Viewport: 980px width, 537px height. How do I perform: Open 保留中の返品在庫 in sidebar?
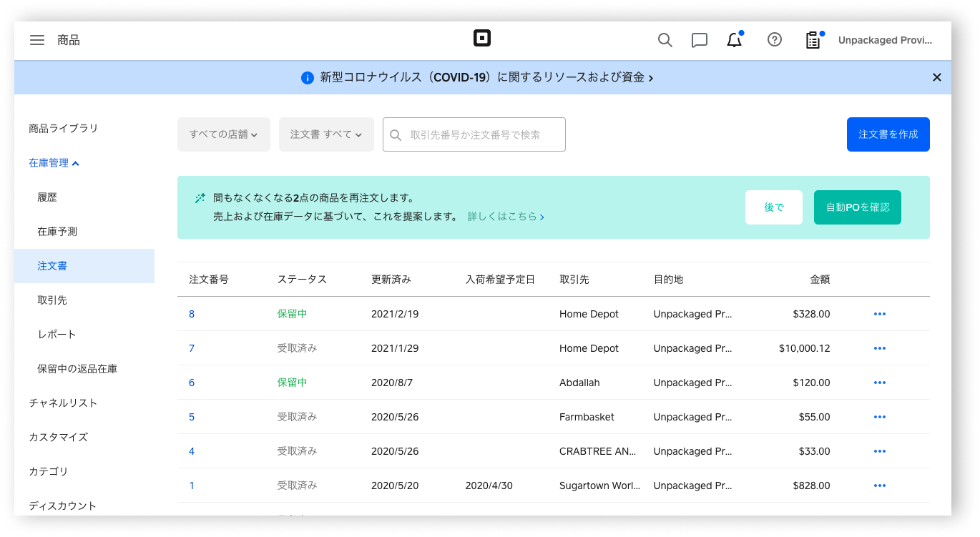tap(77, 369)
